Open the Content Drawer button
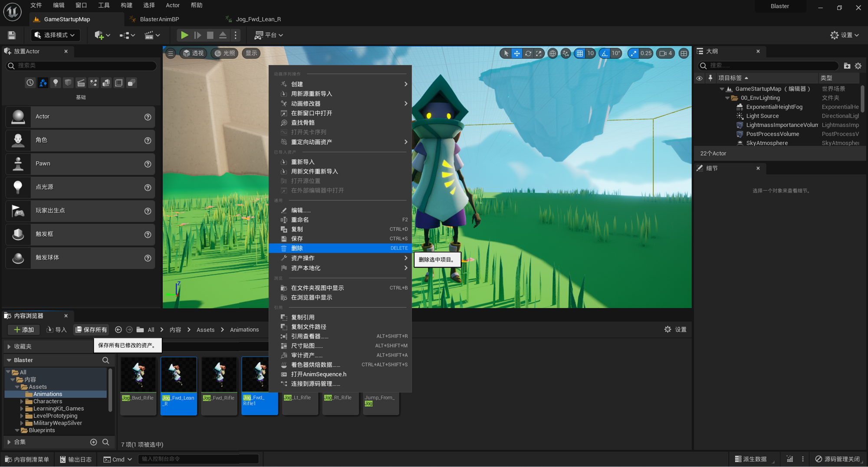This screenshot has width=868, height=467. point(27,459)
